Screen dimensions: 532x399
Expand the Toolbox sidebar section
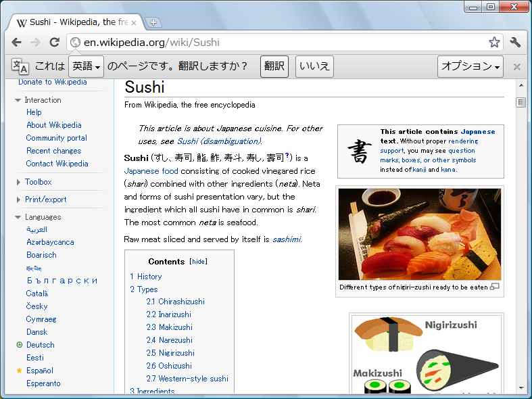18,182
